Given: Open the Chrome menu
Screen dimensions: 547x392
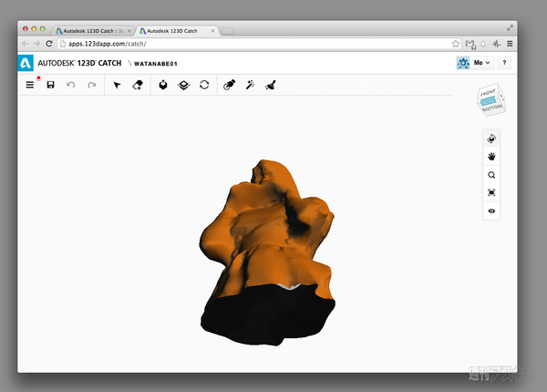Looking at the screenshot, I should 510,44.
